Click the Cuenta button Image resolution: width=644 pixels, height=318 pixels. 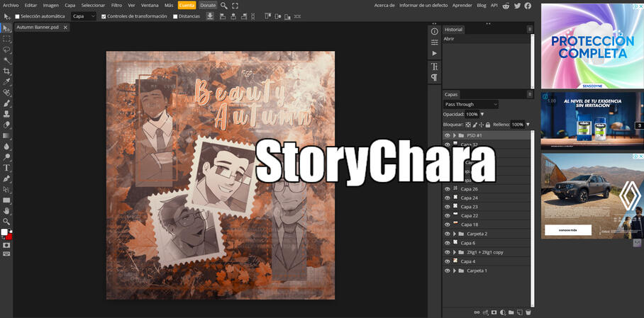point(187,5)
